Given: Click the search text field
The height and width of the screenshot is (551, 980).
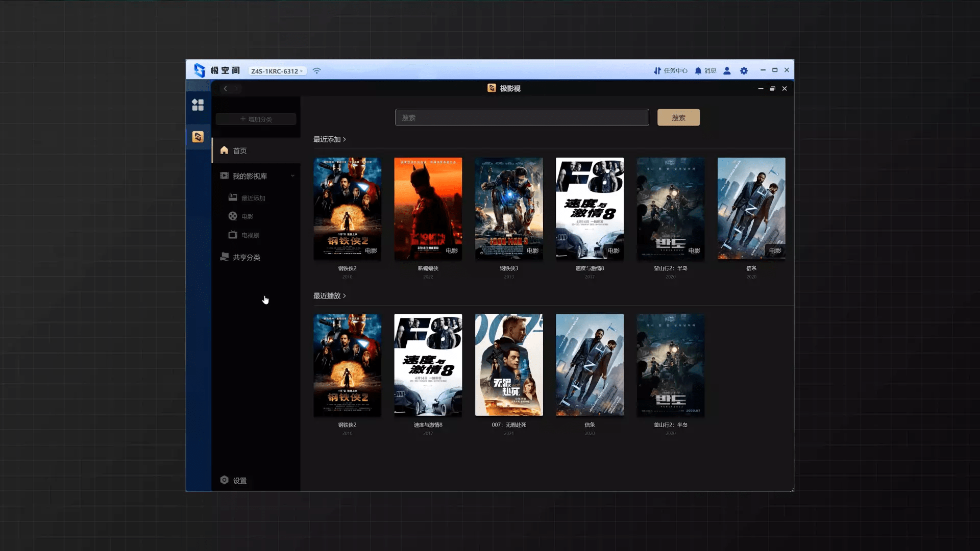Looking at the screenshot, I should [x=522, y=117].
